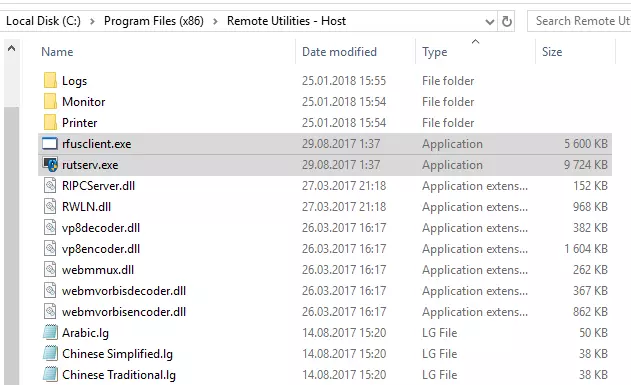This screenshot has height=385, width=631.
Task: Click the Printer folder icon
Action: point(50,122)
